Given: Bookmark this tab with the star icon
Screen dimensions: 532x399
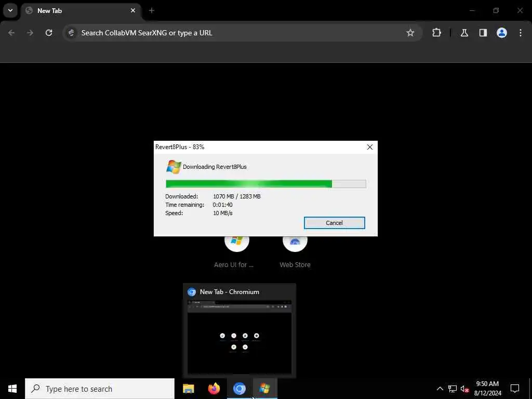Looking at the screenshot, I should 410,33.
